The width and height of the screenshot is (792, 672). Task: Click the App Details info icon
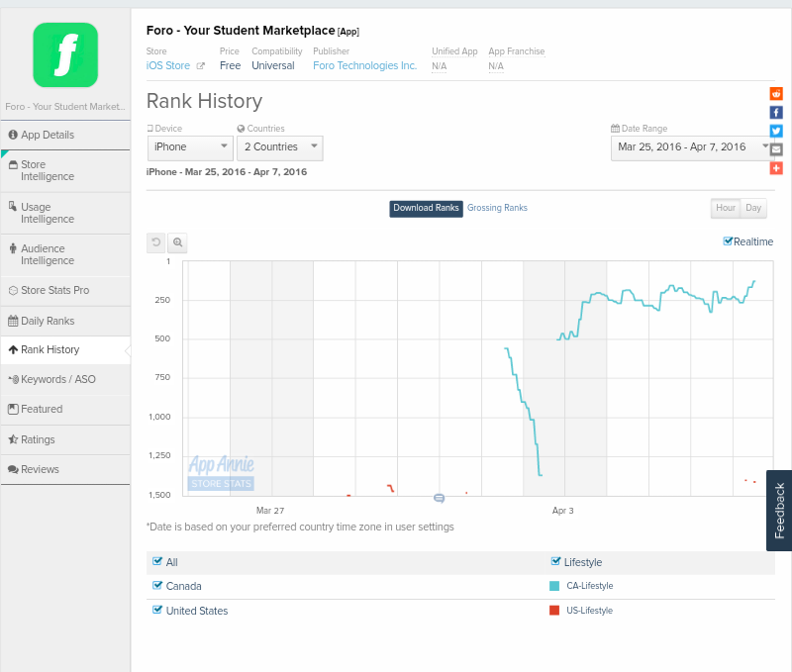point(13,135)
